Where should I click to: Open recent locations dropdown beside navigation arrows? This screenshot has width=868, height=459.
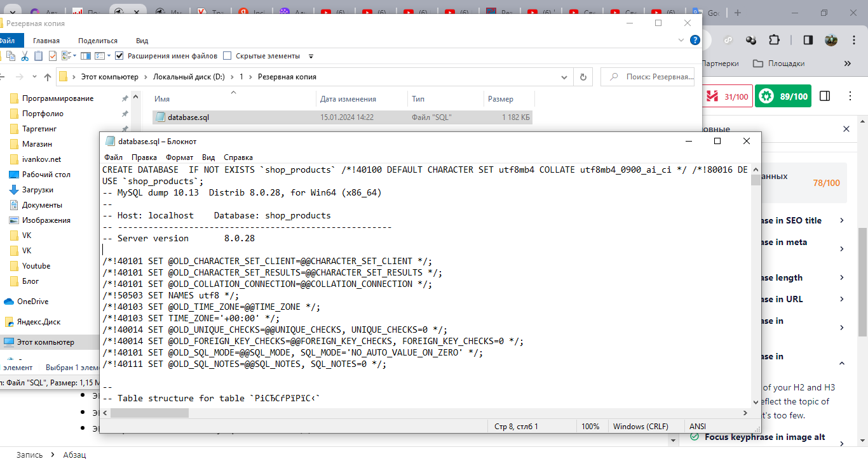34,77
